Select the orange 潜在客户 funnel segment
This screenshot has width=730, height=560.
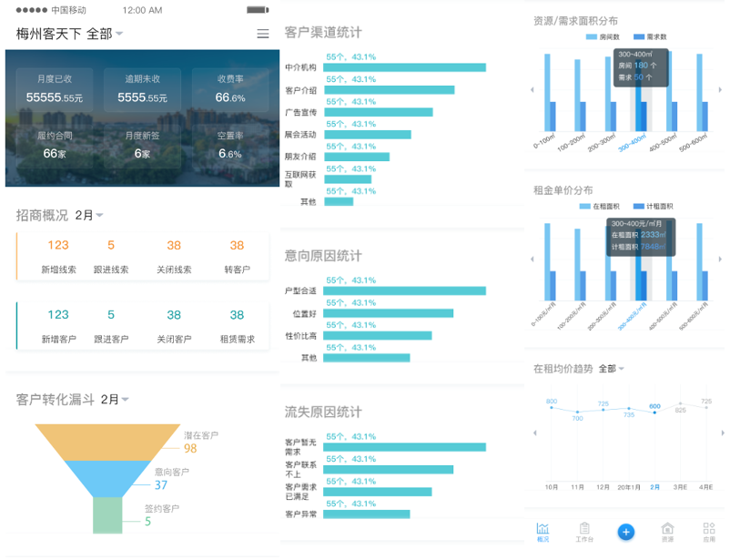click(107, 443)
